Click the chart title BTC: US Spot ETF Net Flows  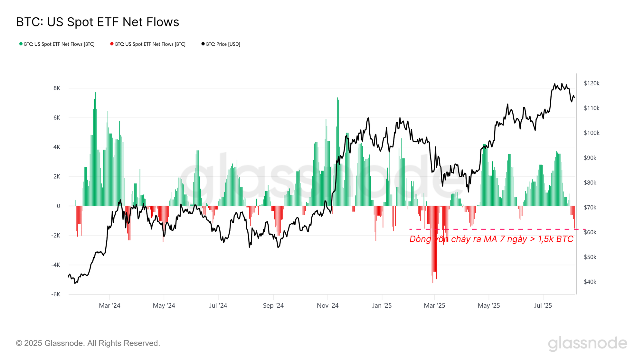pyautogui.click(x=98, y=22)
